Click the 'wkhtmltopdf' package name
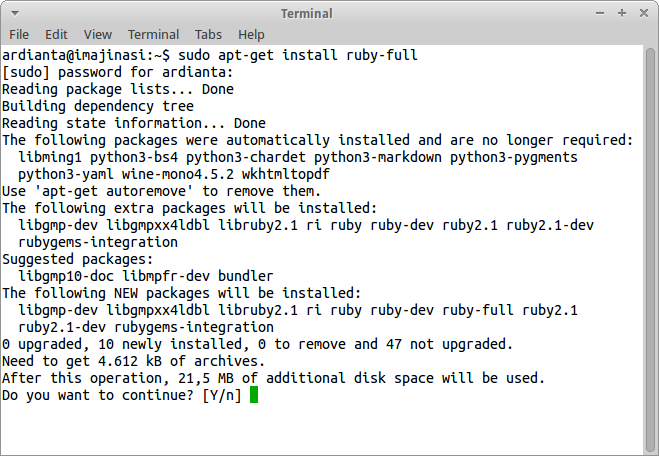This screenshot has height=456, width=659. (x=286, y=174)
